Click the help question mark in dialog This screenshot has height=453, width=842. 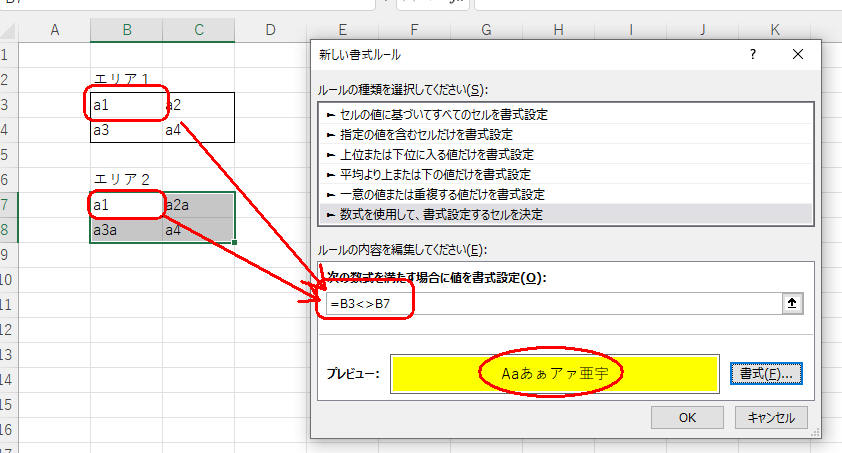click(x=753, y=55)
